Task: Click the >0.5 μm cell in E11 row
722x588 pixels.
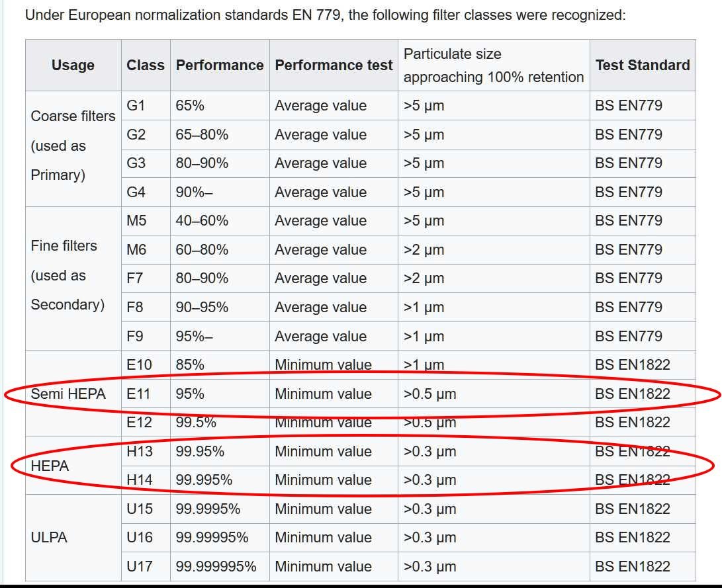Action: 429,394
